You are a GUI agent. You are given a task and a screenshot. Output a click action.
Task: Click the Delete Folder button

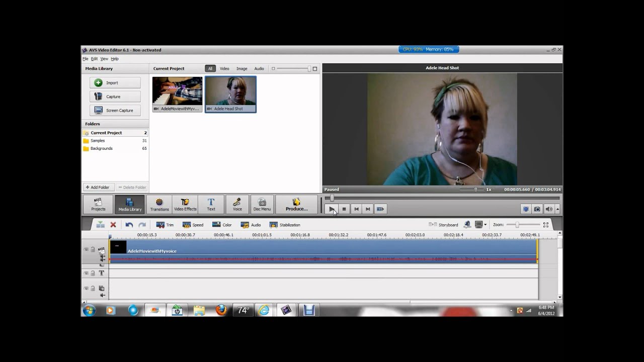pos(132,187)
